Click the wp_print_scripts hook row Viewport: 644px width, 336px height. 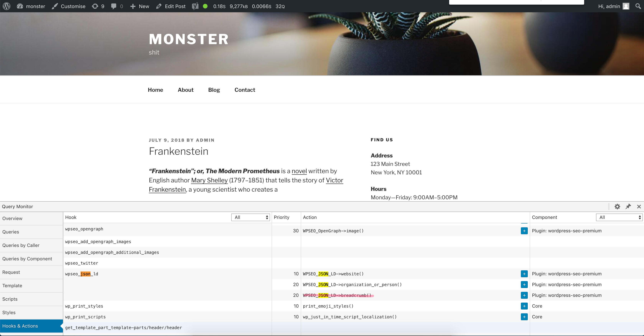(x=167, y=317)
